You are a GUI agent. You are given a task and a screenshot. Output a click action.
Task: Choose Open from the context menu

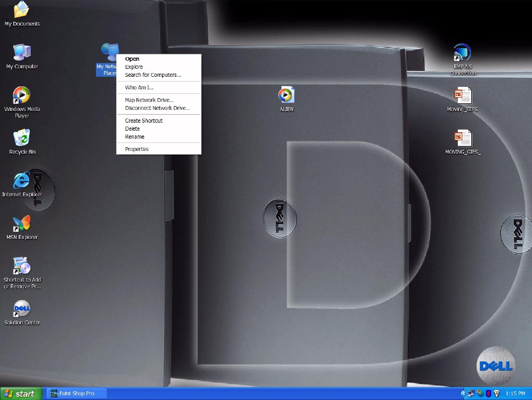[159, 59]
